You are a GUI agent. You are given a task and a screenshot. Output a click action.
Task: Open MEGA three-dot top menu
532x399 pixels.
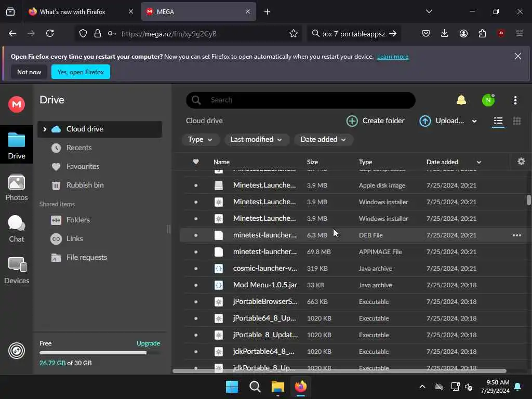[x=515, y=100]
